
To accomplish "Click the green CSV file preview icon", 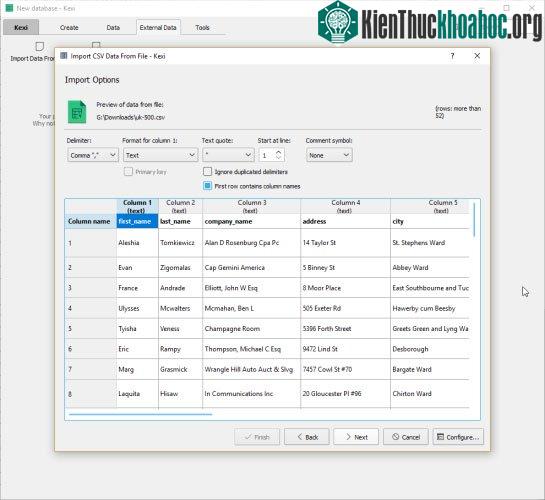I will click(77, 112).
